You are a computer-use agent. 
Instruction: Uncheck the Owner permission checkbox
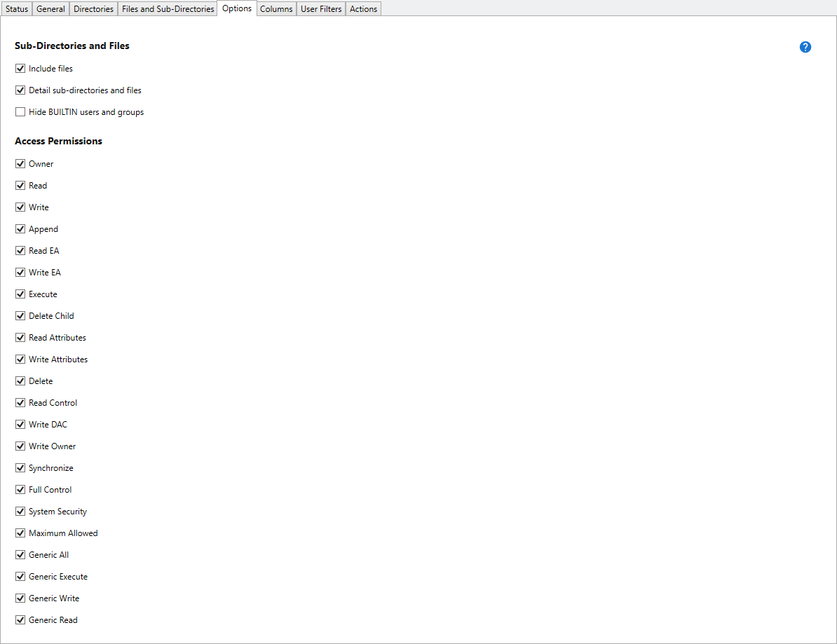coord(20,164)
